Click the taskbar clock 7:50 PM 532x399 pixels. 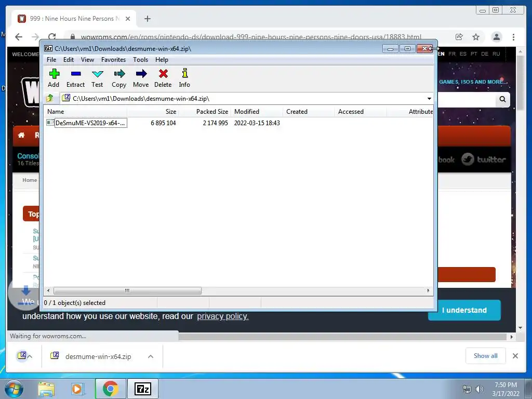click(x=506, y=389)
